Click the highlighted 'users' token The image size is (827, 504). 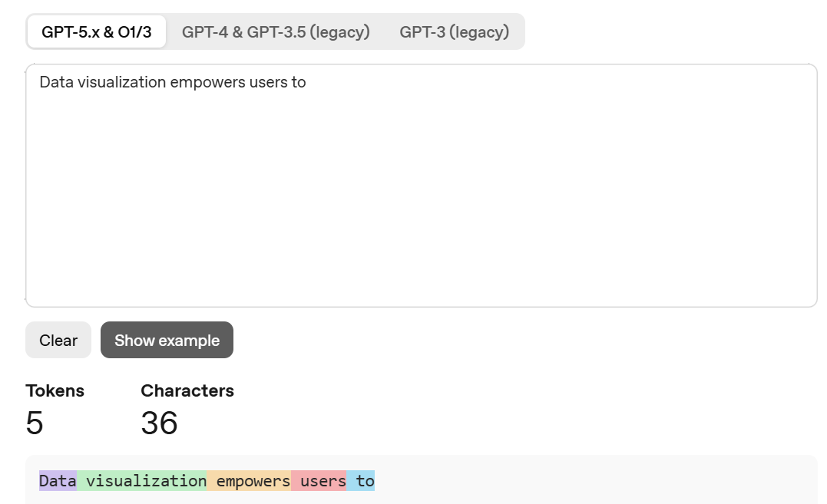pos(319,481)
